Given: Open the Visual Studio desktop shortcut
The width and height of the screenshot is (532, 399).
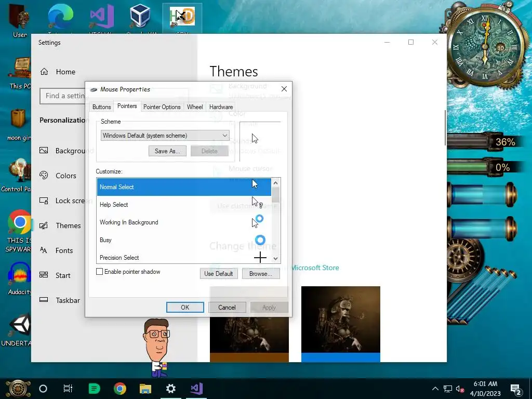Looking at the screenshot, I should (x=101, y=17).
